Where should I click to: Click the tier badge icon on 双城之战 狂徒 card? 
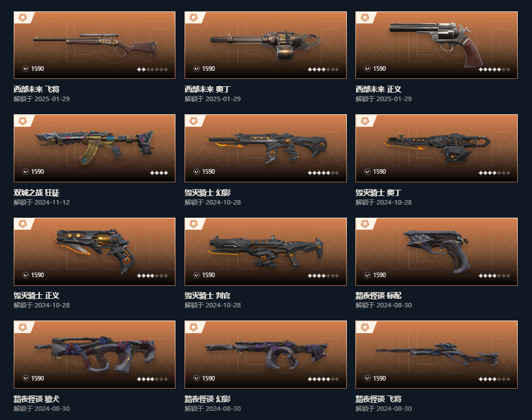23,121
